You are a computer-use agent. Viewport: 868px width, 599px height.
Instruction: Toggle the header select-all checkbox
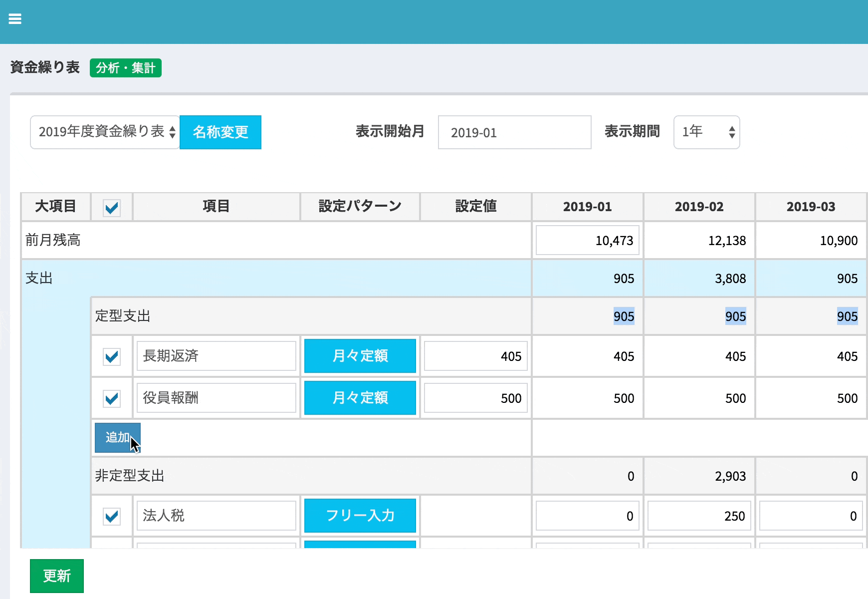(112, 208)
